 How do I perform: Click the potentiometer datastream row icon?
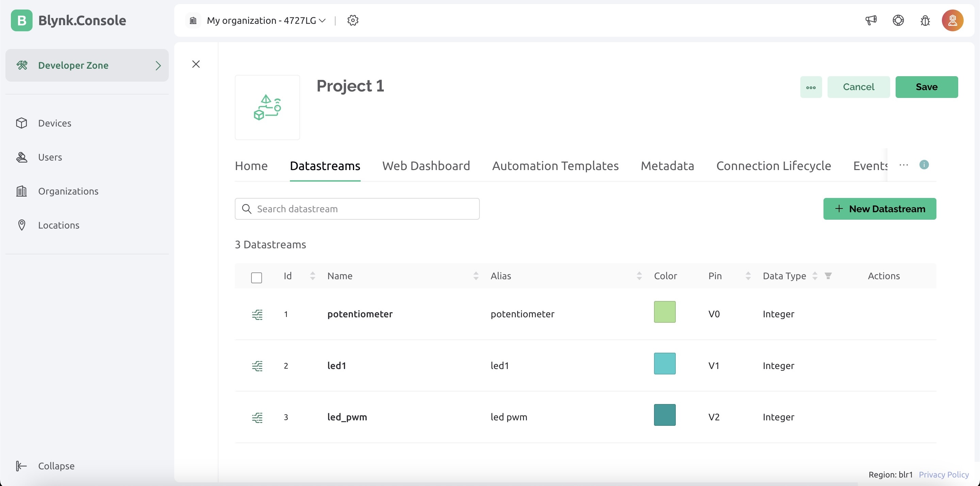tap(257, 314)
